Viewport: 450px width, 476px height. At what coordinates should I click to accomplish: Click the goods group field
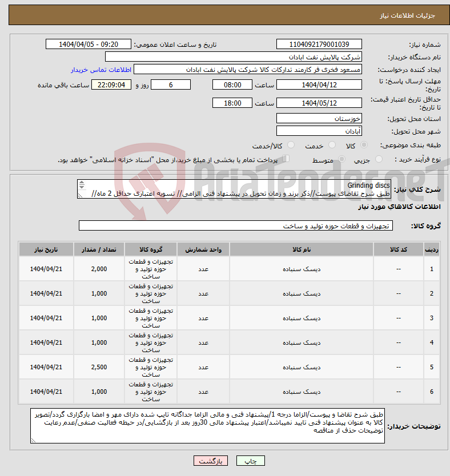(236, 226)
